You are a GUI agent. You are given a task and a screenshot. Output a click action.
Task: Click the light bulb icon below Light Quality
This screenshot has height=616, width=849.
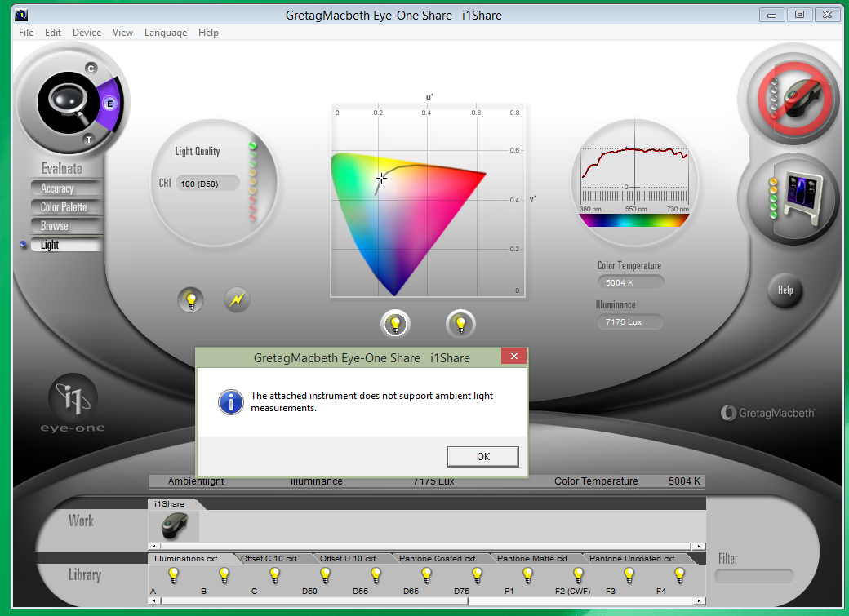(x=190, y=300)
